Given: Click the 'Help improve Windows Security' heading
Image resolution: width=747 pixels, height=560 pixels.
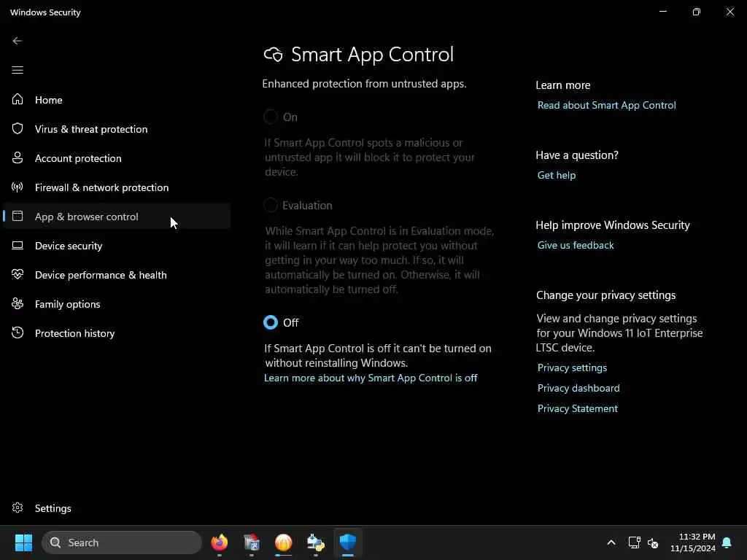Looking at the screenshot, I should click(x=613, y=225).
